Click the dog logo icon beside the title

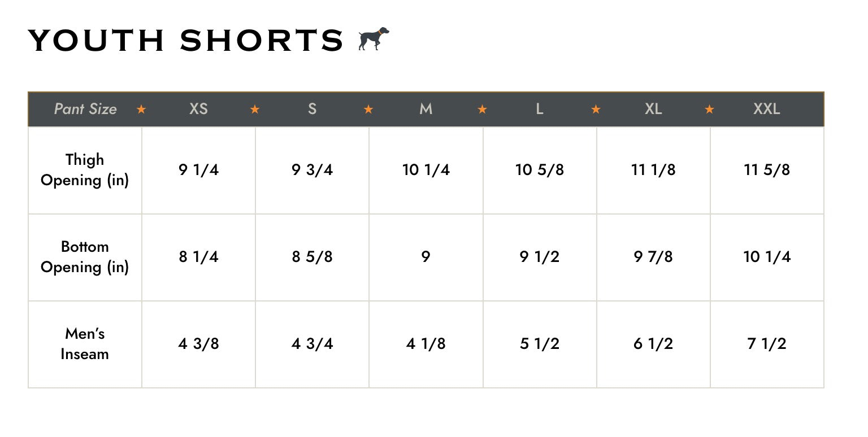[x=374, y=39]
